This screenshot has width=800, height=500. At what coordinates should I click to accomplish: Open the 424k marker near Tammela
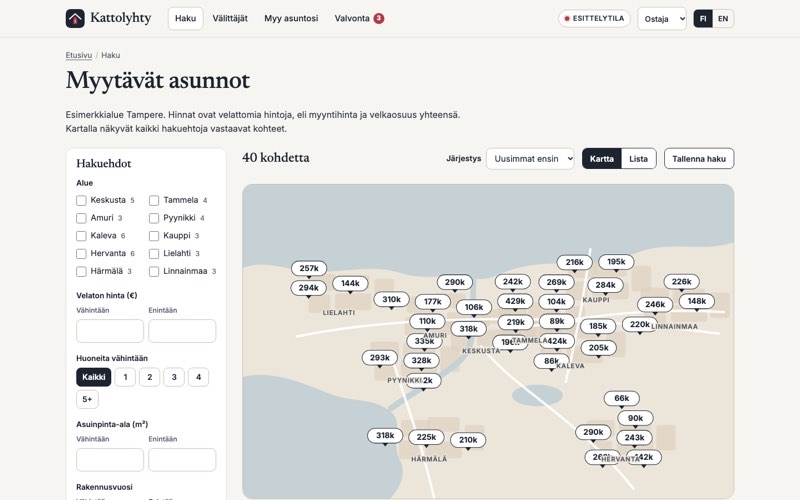pos(557,341)
